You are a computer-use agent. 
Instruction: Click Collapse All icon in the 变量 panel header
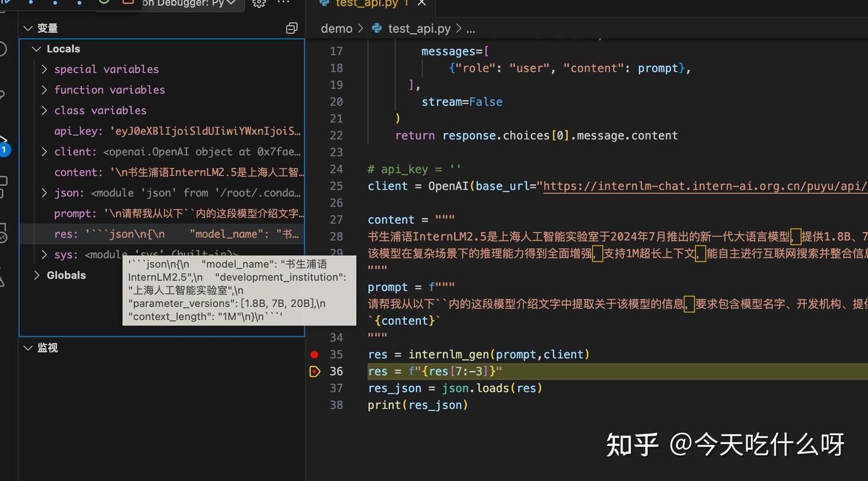pos(292,28)
